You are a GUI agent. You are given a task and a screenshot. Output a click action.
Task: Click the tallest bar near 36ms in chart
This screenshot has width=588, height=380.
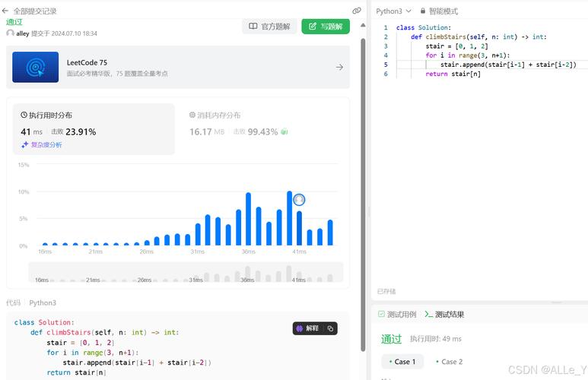(248, 219)
